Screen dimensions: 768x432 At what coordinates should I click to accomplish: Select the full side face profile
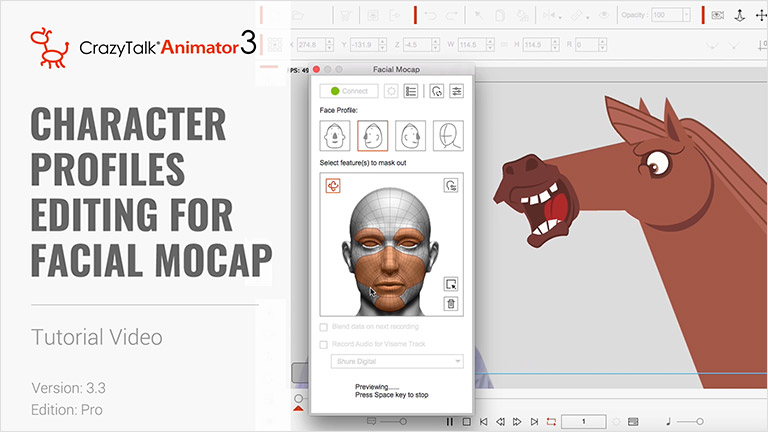pyautogui.click(x=448, y=136)
